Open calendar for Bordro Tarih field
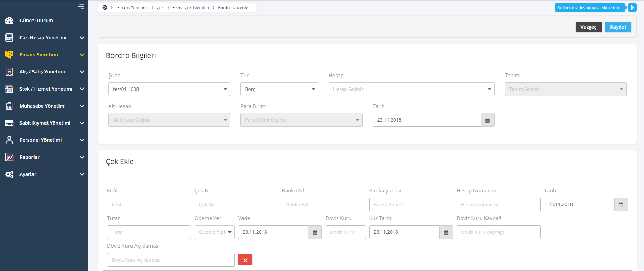Viewport: 644px width, 271px height. [488, 120]
